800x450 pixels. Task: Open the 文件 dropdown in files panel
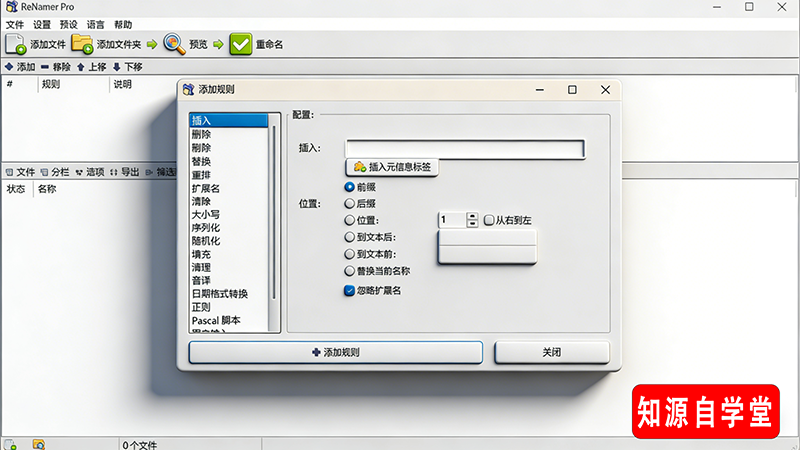click(x=20, y=172)
